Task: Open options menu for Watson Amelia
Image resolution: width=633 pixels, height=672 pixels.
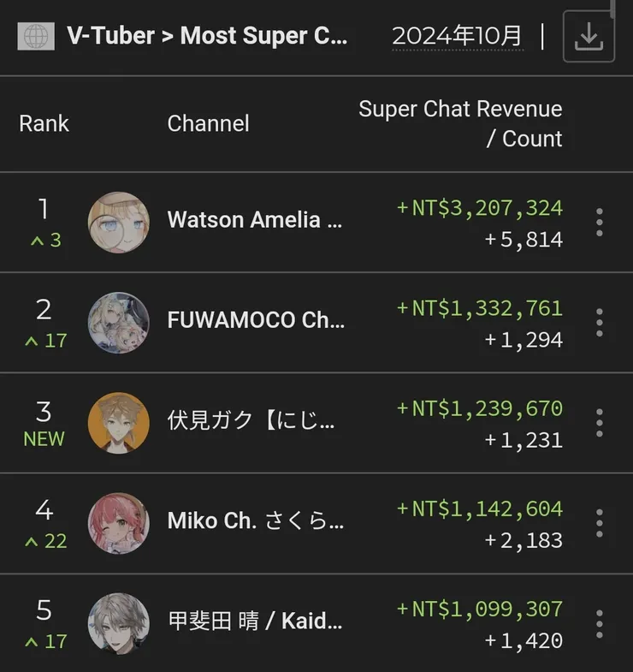Action: [600, 223]
